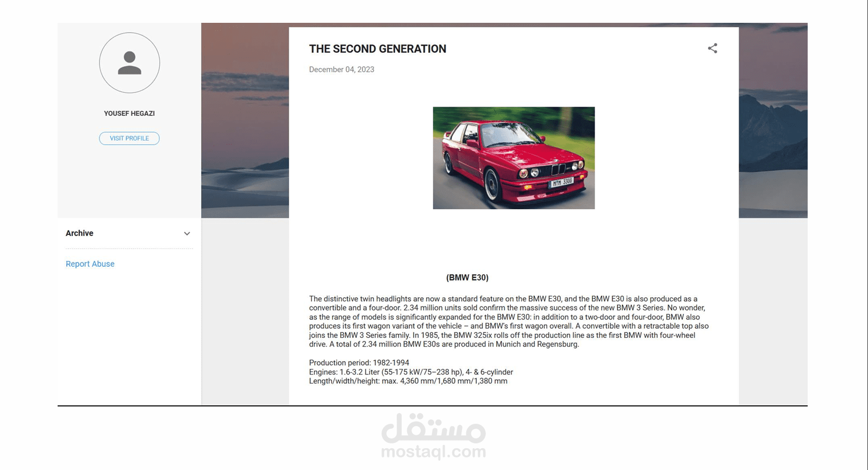Click the Engines: 1.6-3.2 Liter specification line
The height and width of the screenshot is (470, 868).
[x=411, y=372]
